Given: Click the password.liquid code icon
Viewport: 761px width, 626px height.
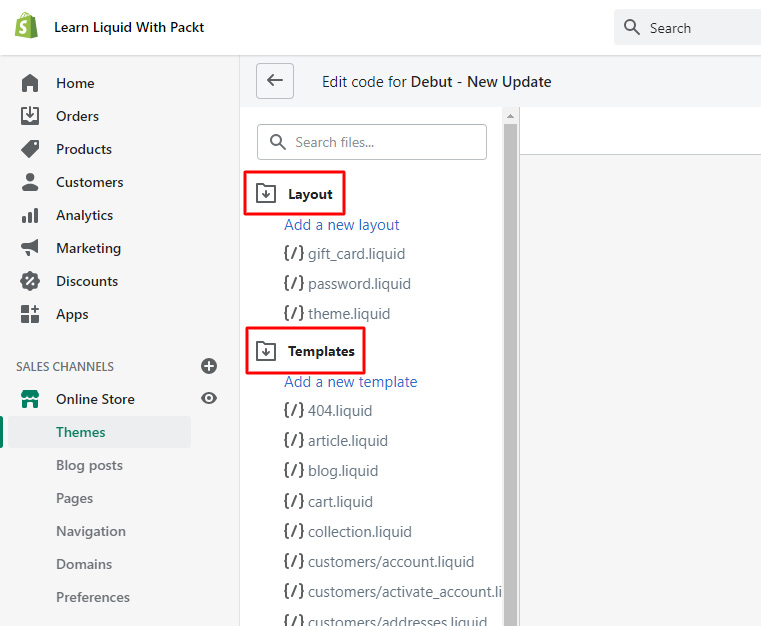Looking at the screenshot, I should click(294, 283).
